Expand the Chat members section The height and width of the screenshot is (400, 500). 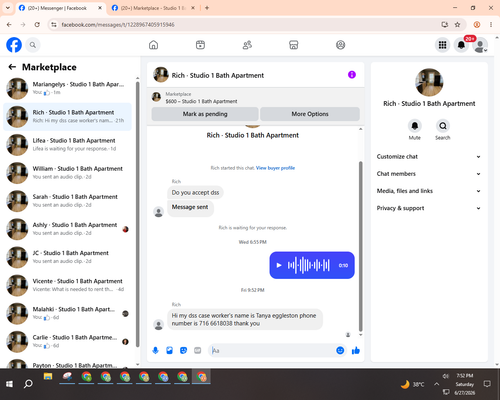coord(429,174)
